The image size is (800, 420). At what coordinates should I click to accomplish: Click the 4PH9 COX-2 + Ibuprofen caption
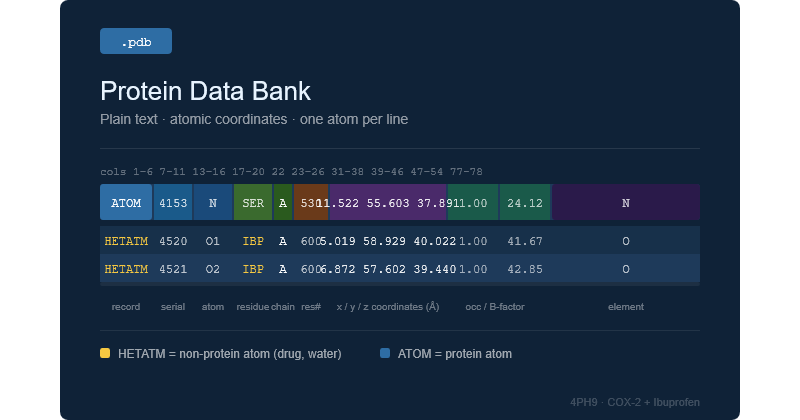[x=635, y=402]
